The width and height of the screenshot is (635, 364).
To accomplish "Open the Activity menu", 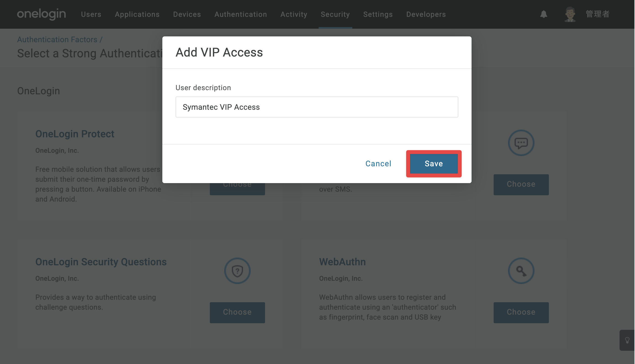I will (294, 14).
